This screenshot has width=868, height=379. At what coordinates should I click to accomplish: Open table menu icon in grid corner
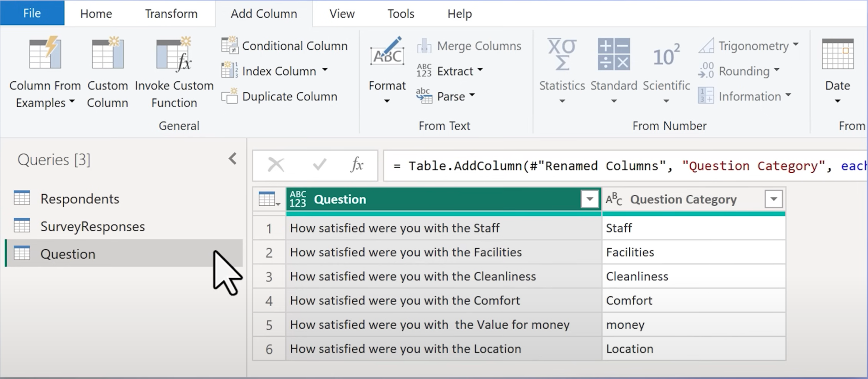tap(269, 199)
